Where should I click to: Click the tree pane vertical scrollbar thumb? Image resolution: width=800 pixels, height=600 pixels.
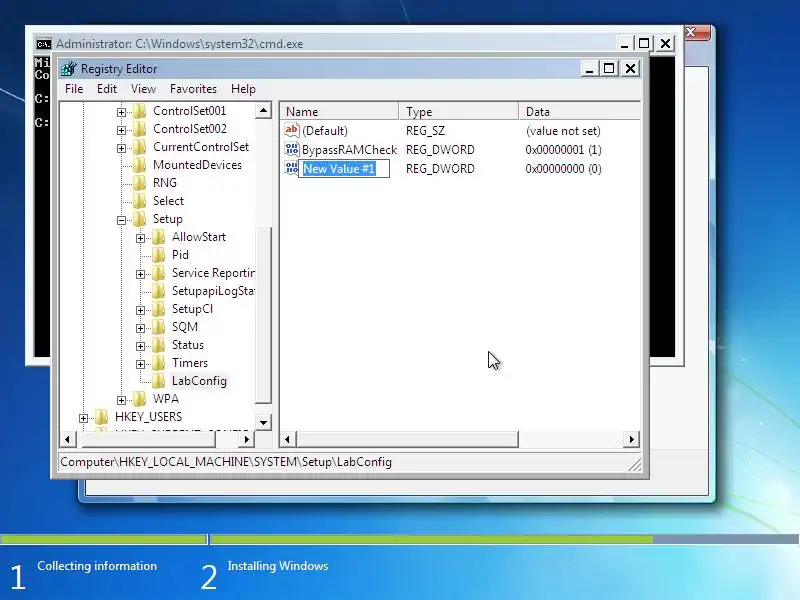click(263, 315)
